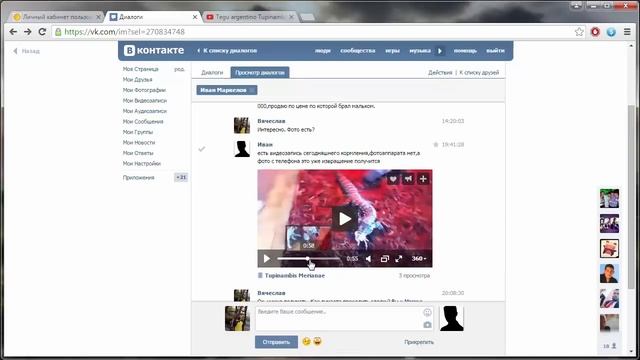
Task: Open the 360 video quality dropdown
Action: [419, 259]
